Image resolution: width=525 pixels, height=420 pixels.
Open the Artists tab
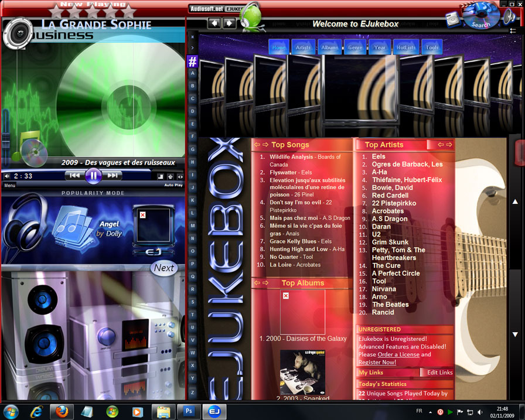(304, 47)
